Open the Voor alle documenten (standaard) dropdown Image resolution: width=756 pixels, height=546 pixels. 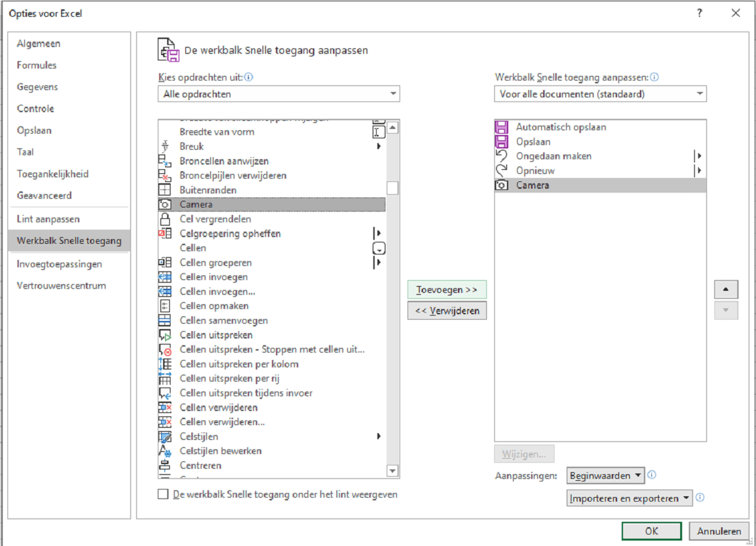600,93
